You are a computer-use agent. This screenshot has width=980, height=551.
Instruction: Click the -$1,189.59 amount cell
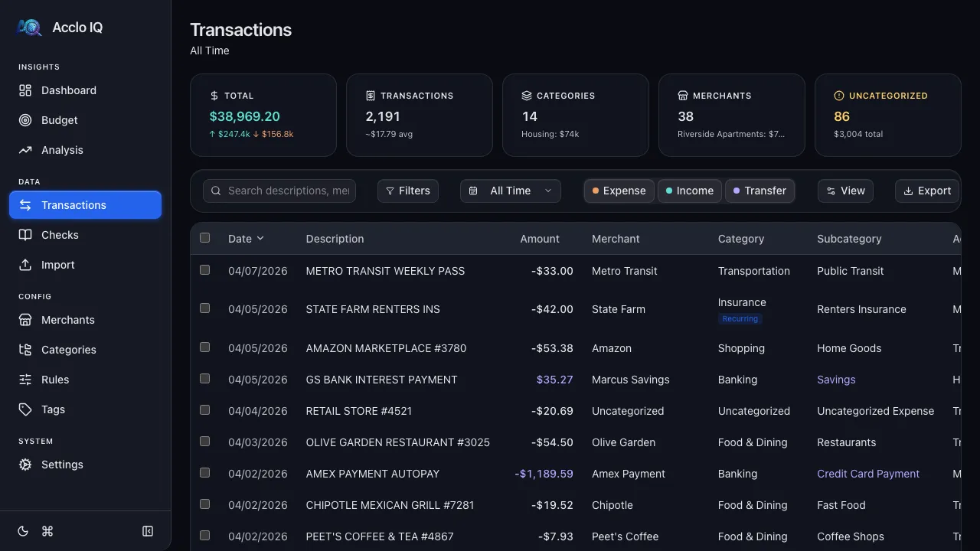pos(544,474)
